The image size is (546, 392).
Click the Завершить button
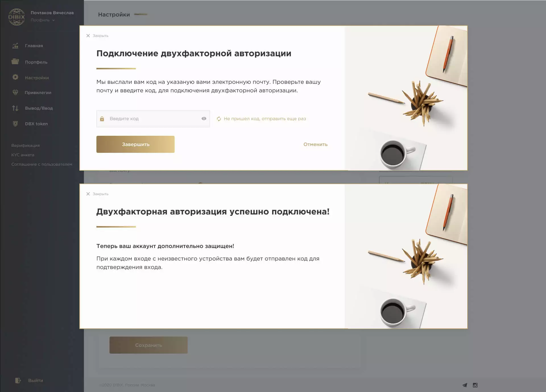[135, 144]
